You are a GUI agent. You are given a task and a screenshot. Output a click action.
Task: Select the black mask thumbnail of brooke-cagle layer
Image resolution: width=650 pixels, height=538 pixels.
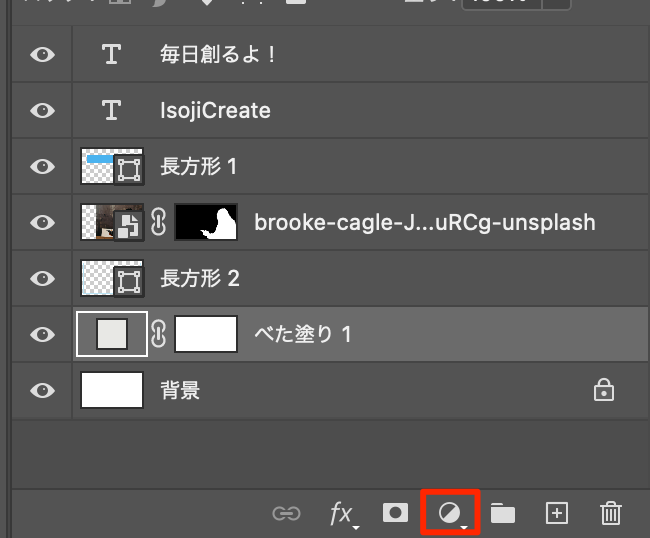pos(206,222)
